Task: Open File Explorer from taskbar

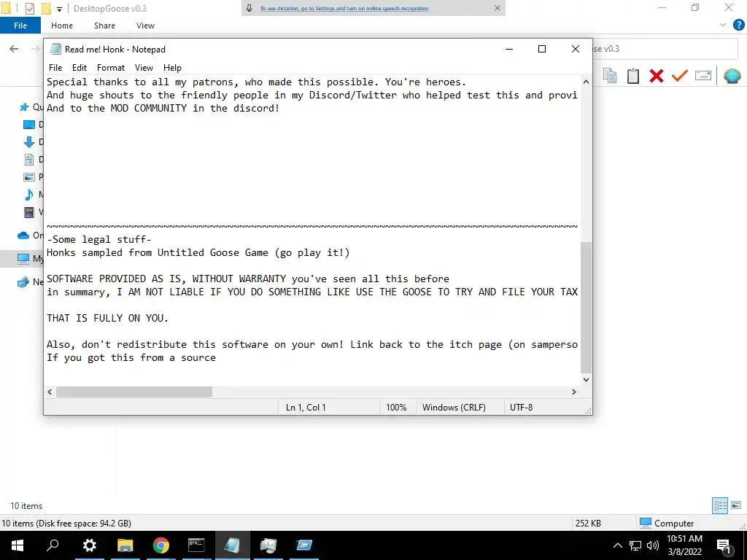Action: (x=125, y=545)
